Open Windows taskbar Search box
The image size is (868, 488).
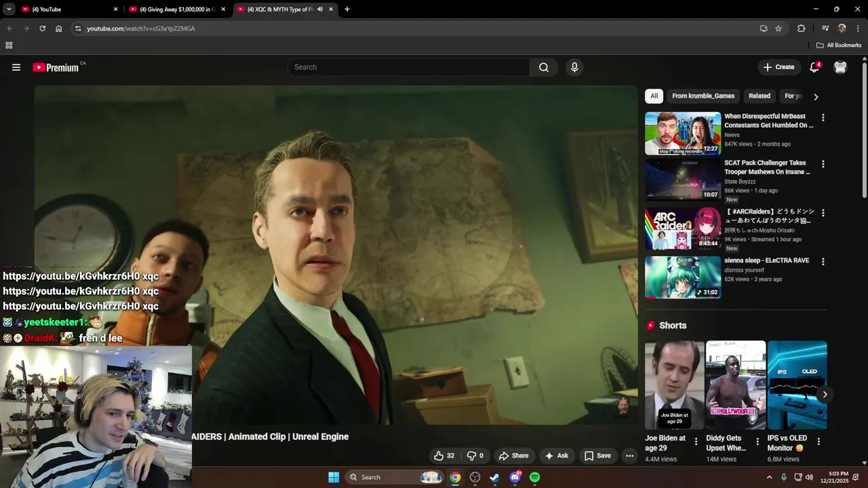395,477
